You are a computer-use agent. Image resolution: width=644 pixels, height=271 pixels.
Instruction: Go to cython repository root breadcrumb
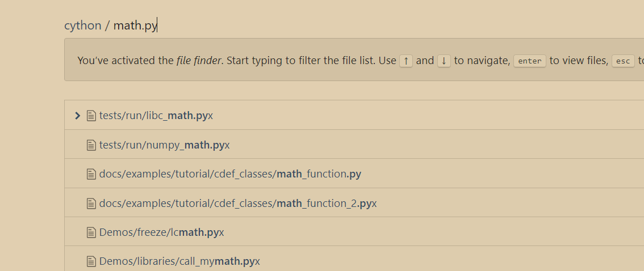(x=82, y=26)
